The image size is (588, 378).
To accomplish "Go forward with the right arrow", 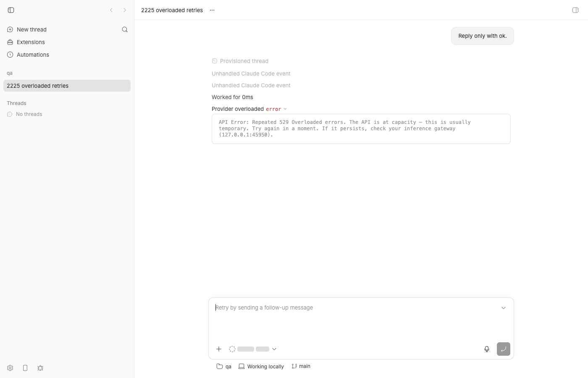I will click(125, 10).
